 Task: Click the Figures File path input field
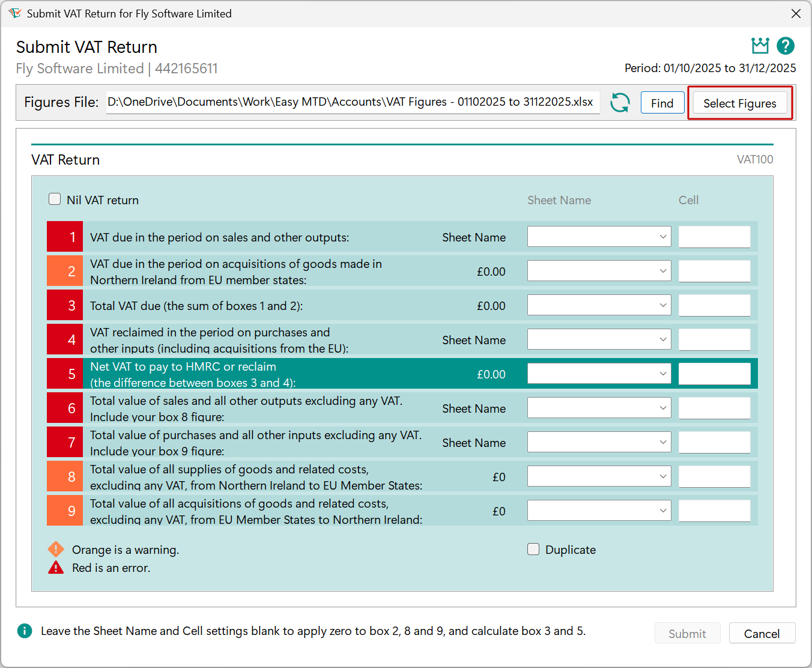point(353,102)
